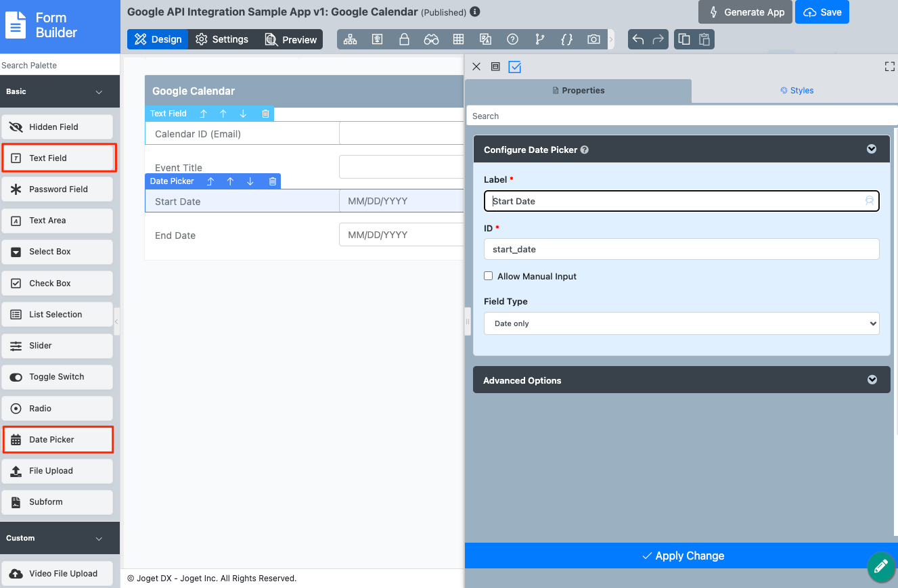Select Subform from the palette
The image size is (898, 588).
(58, 502)
